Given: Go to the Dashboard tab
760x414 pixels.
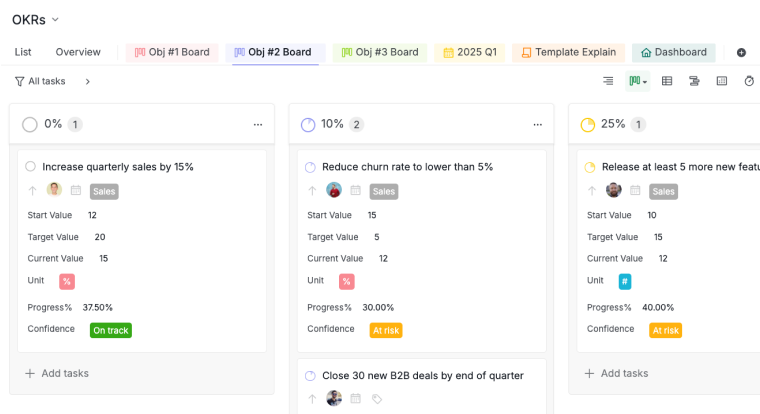Looking at the screenshot, I should click(x=674, y=52).
